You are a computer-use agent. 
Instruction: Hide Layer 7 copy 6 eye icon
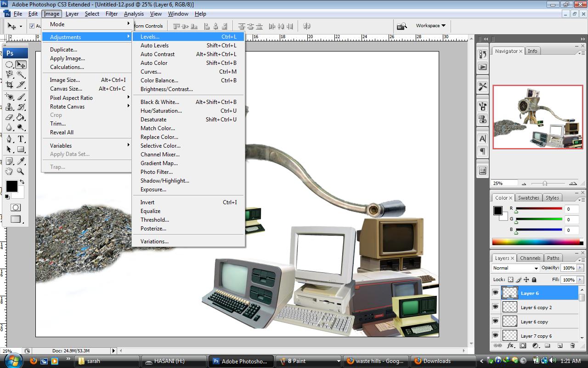[x=496, y=335]
